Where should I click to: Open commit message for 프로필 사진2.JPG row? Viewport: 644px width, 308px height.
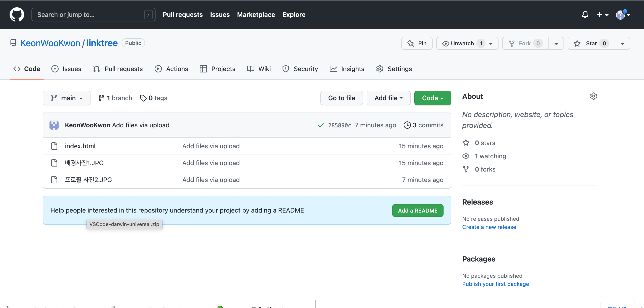coord(211,180)
